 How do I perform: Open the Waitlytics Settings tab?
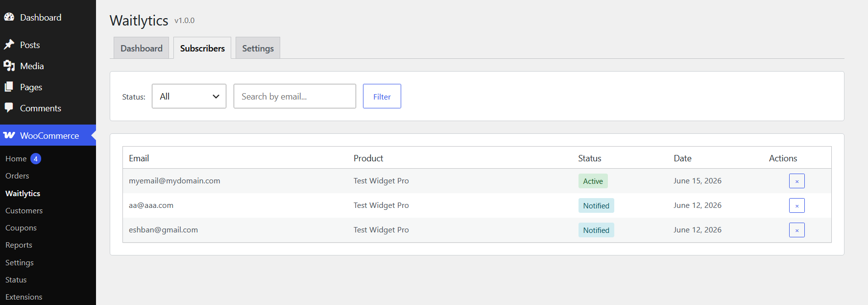(x=258, y=48)
